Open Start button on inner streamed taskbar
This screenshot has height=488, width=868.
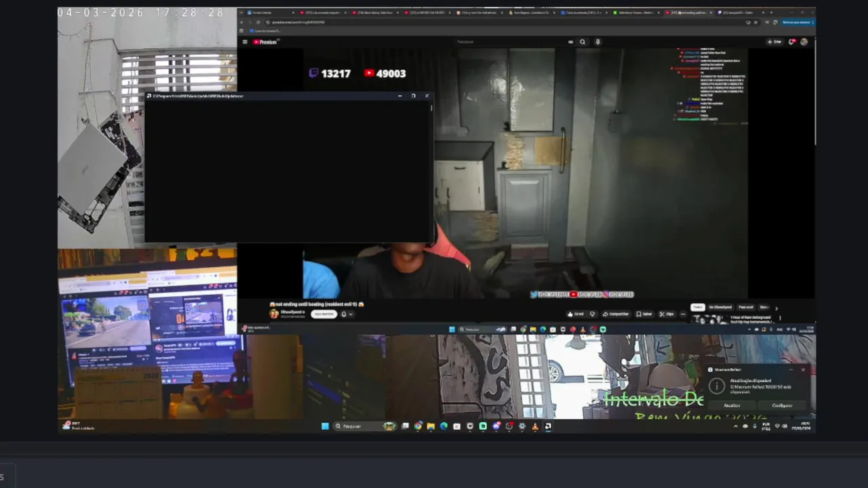[452, 329]
